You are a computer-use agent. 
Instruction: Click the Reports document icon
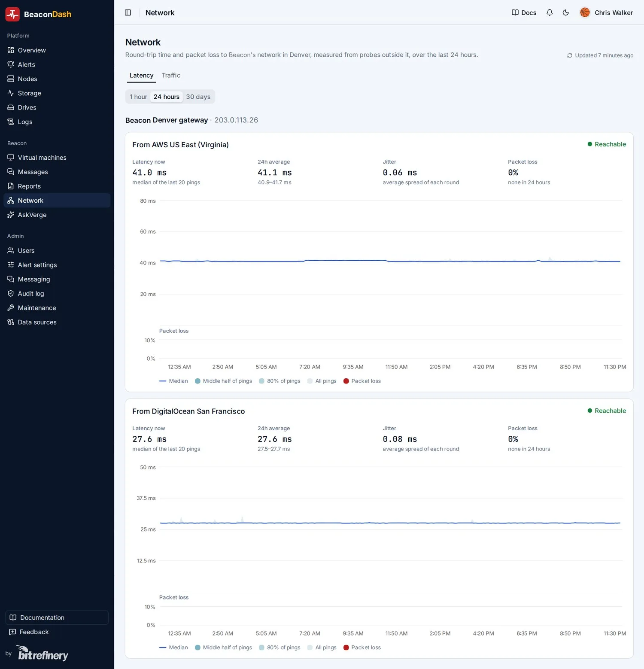pyautogui.click(x=11, y=186)
